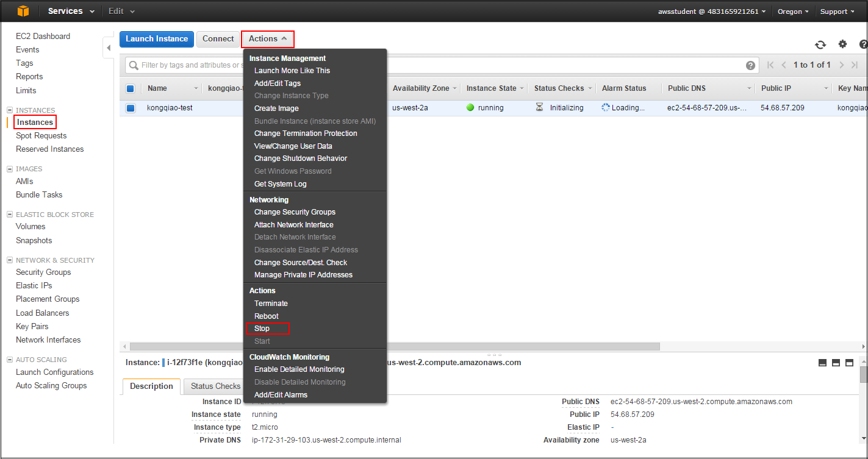Focus the filter by tags search field
Screen dimensions: 868x459
pos(440,65)
